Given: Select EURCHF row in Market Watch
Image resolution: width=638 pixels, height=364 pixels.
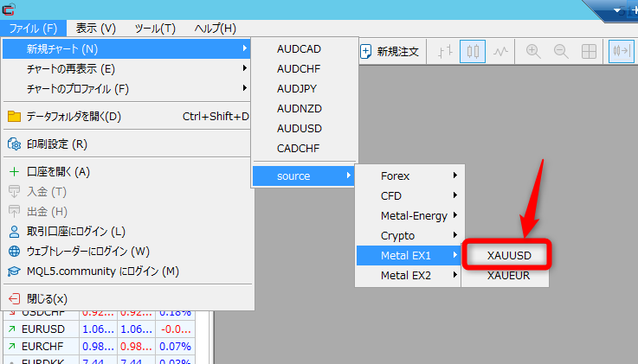Looking at the screenshot, I should 99,347.
